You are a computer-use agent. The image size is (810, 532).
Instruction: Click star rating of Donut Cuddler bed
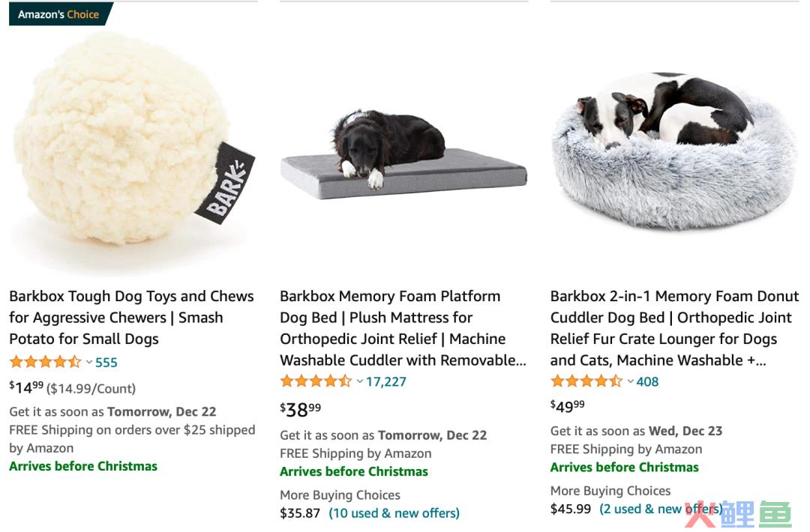586,381
